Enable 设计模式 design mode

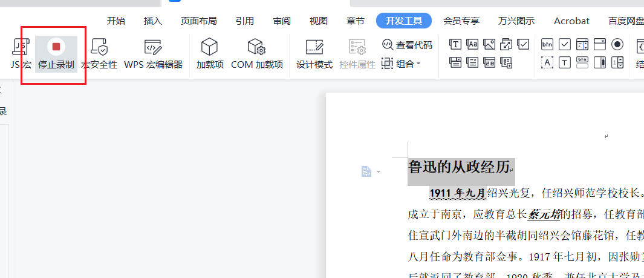[x=314, y=54]
